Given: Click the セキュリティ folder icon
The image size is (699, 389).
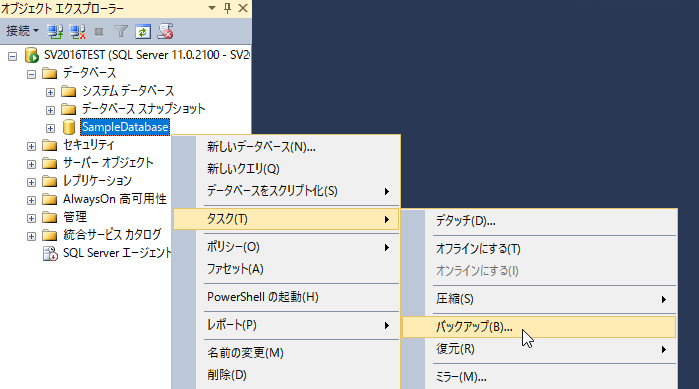Looking at the screenshot, I should point(49,145).
